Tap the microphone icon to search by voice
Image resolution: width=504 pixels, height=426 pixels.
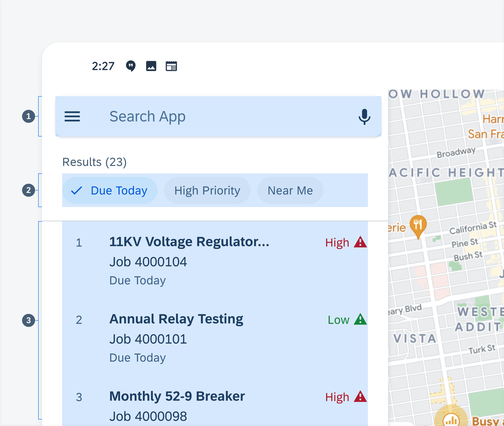pyautogui.click(x=365, y=116)
